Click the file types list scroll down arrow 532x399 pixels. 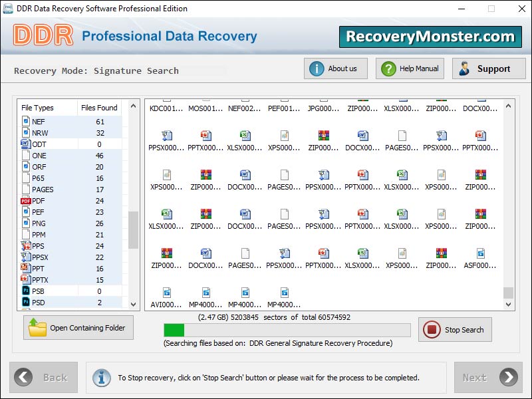(134, 305)
